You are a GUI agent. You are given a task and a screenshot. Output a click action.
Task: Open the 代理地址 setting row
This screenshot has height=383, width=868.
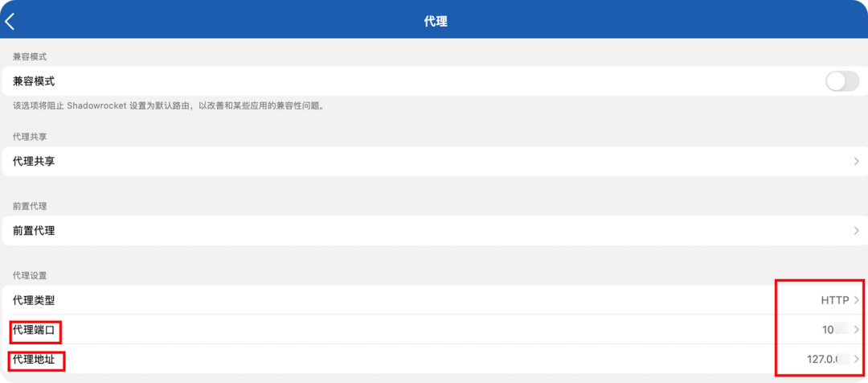(x=434, y=359)
